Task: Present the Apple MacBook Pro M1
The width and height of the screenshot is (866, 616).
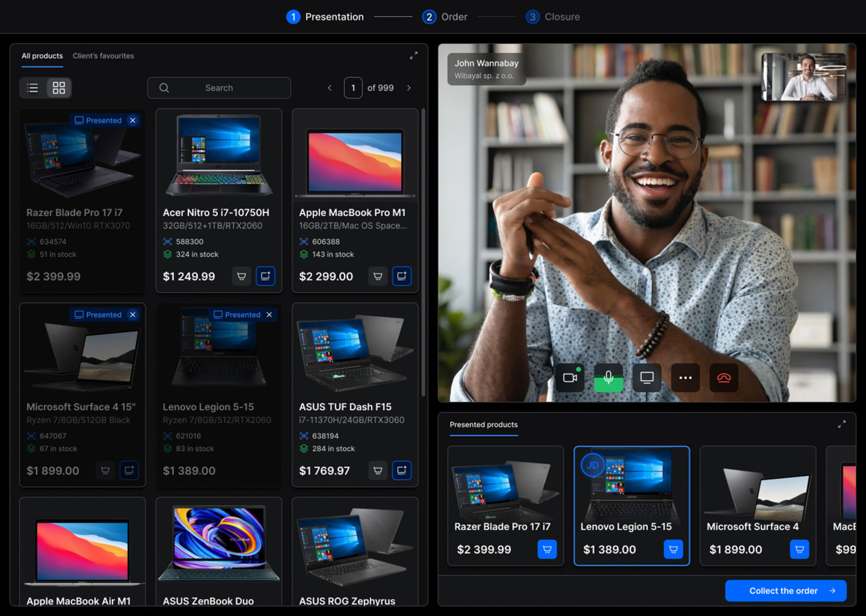Action: click(x=402, y=276)
